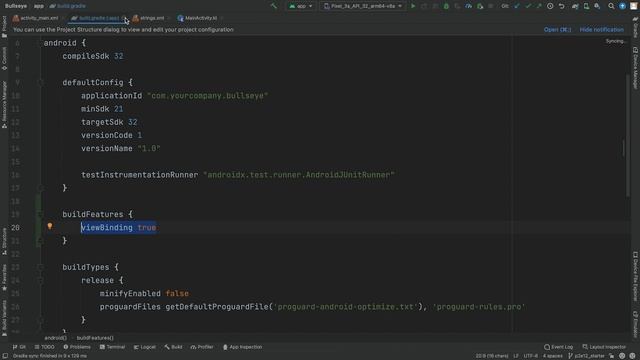Open the Resource Manager sidebar panel
This screenshot has width=640, height=360.
(4, 104)
